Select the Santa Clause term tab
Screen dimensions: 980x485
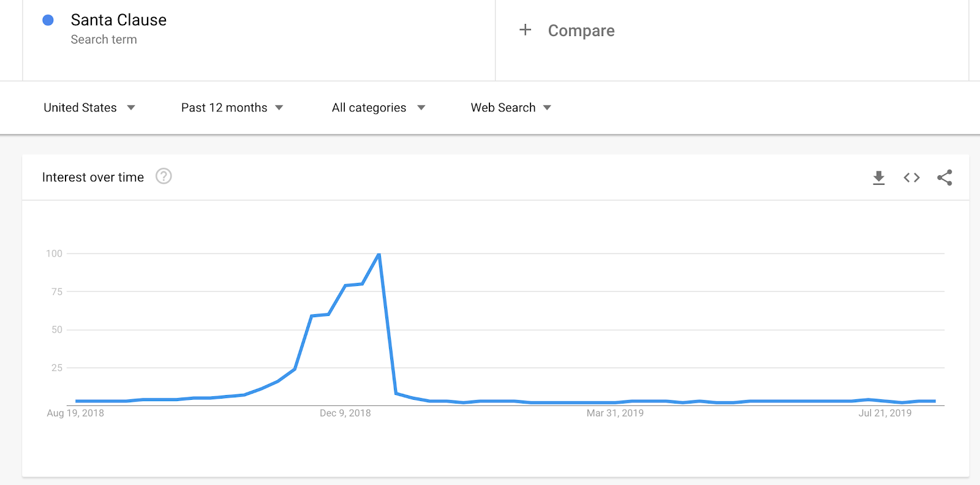119,20
